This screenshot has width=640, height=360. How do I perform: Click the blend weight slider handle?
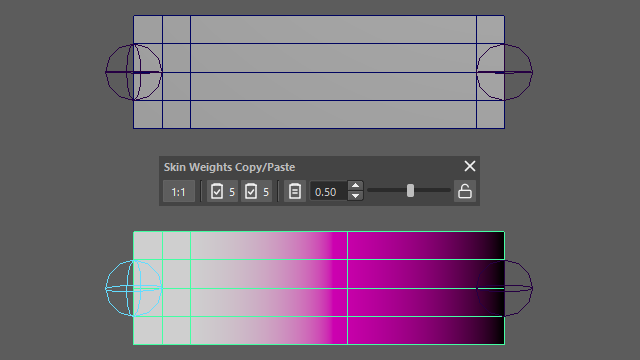(410, 191)
